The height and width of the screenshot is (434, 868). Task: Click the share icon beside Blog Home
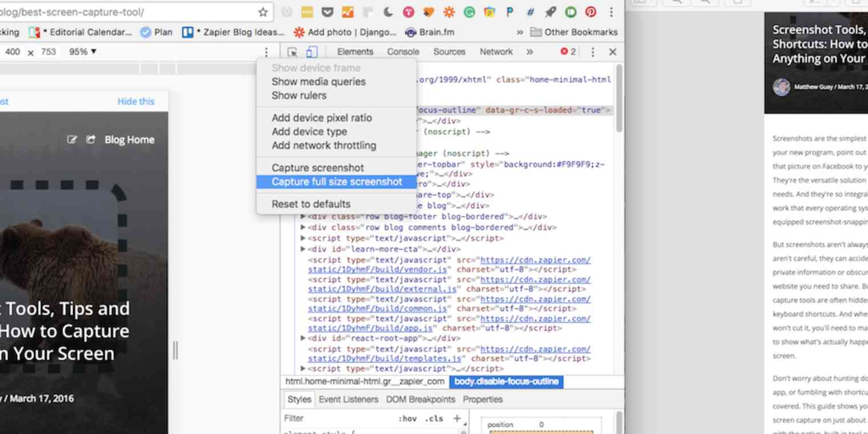[x=90, y=139]
